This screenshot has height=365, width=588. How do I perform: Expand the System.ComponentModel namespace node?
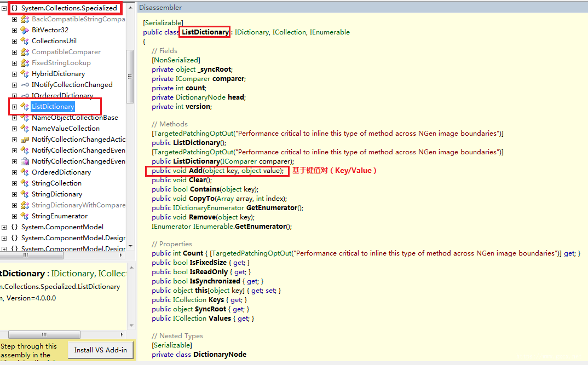click(x=4, y=227)
